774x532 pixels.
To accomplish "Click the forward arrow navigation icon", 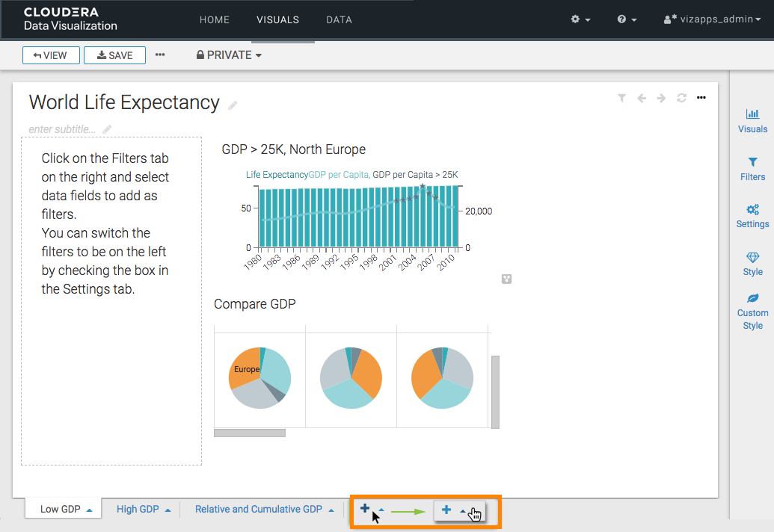I will pyautogui.click(x=661, y=98).
